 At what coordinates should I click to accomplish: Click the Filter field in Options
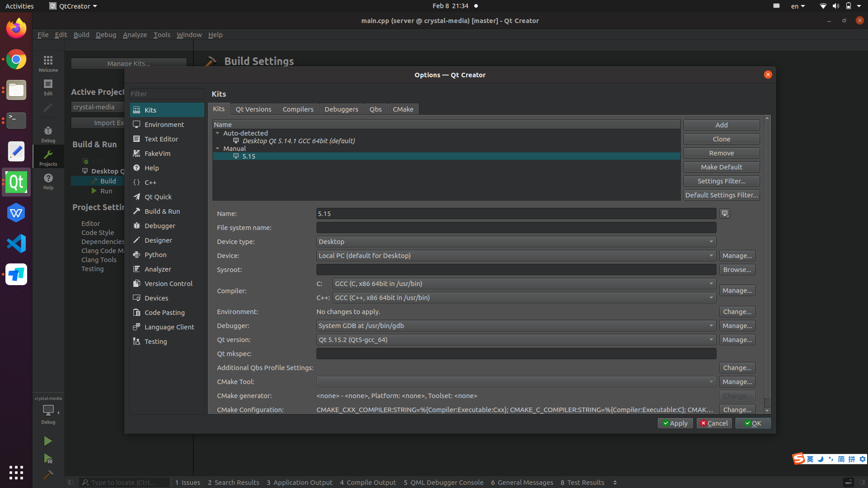point(167,94)
